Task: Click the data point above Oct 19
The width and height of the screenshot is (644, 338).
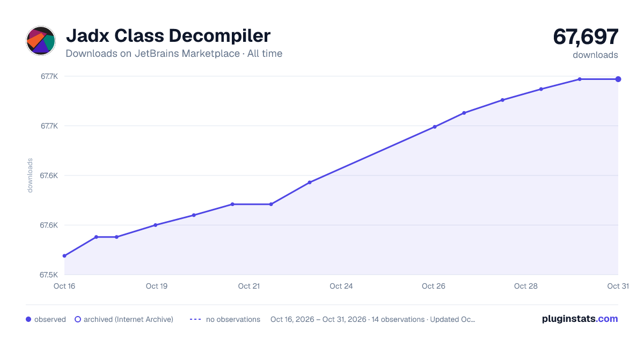Action: (x=156, y=225)
